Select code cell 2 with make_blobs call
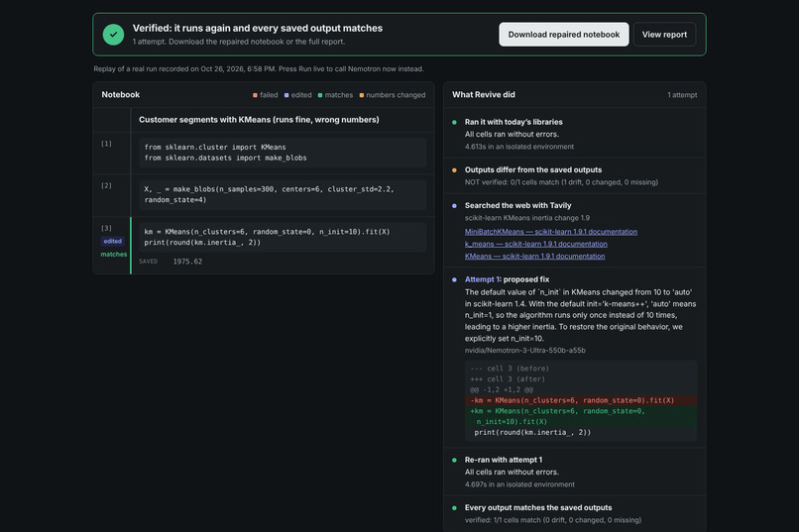Screen dimensions: 799x532 coord(283,194)
